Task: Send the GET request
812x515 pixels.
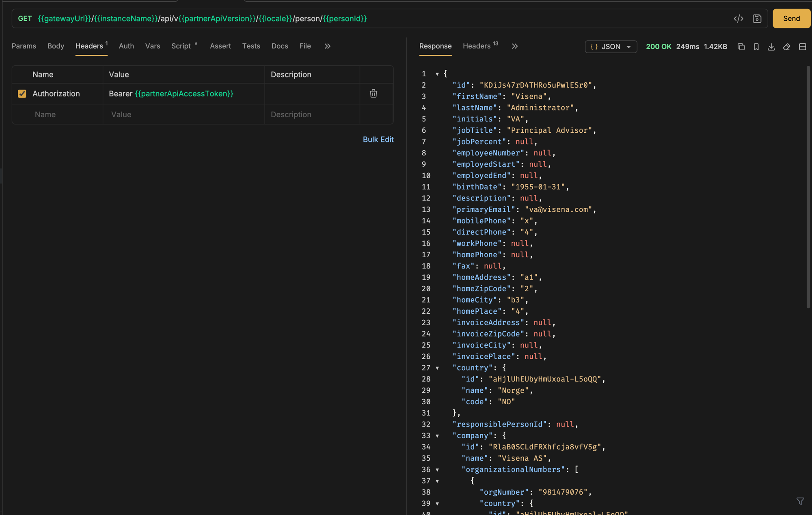Action: pos(791,19)
